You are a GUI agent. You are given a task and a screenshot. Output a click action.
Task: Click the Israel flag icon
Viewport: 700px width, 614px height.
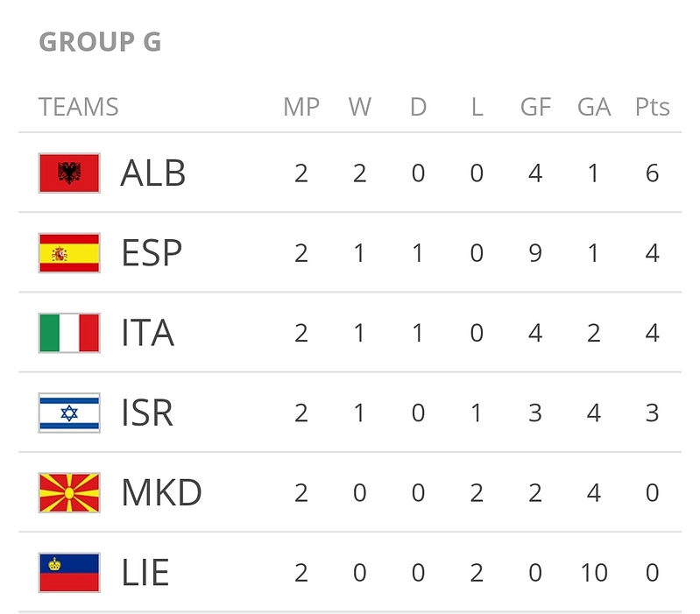(69, 413)
